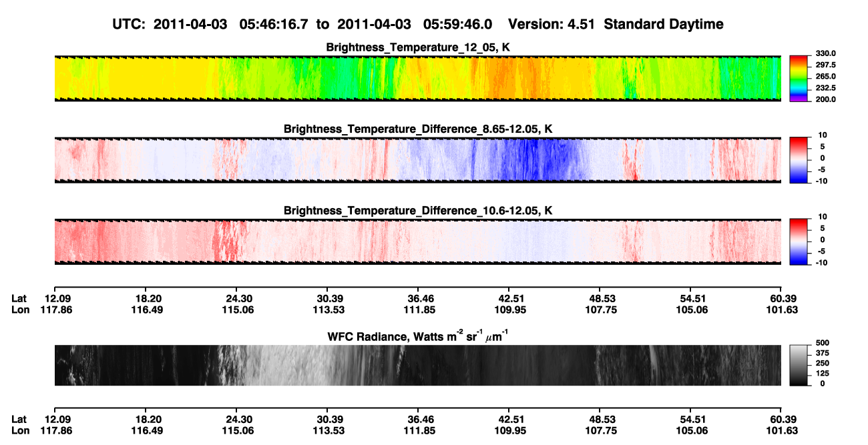The image size is (868, 445).
Task: Click latitude '24.30' above the WFC Radiance title
Action: (x=239, y=298)
